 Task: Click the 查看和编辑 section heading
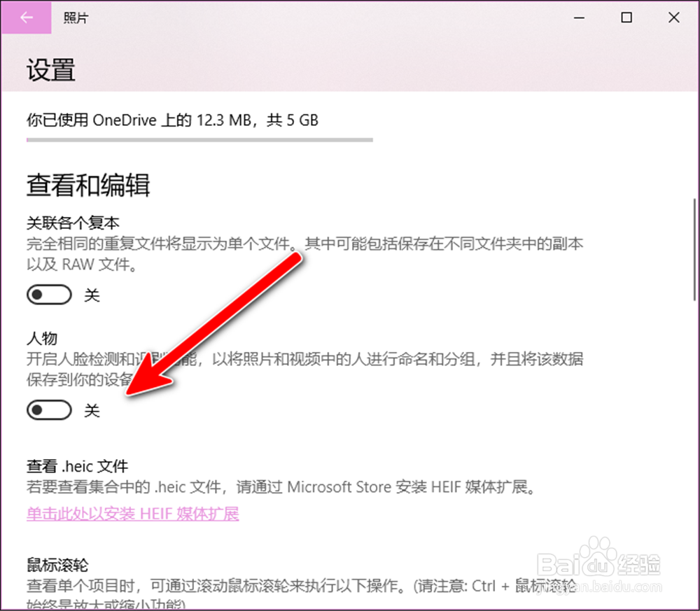point(88,185)
